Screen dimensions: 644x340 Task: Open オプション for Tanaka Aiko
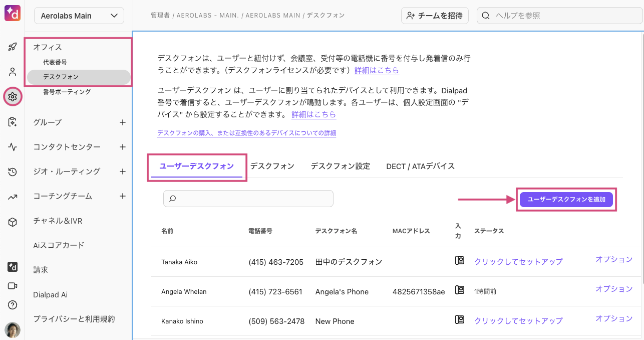[x=614, y=259]
